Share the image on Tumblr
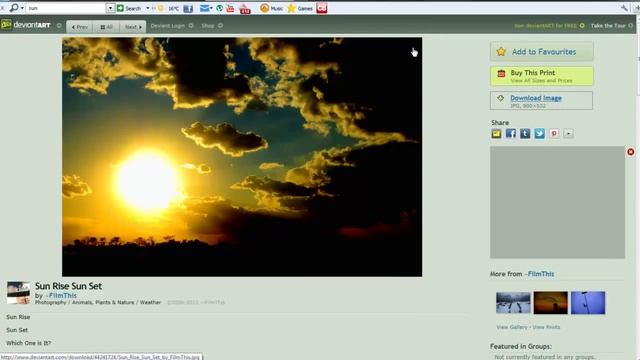The width and height of the screenshot is (640, 360). (x=525, y=133)
